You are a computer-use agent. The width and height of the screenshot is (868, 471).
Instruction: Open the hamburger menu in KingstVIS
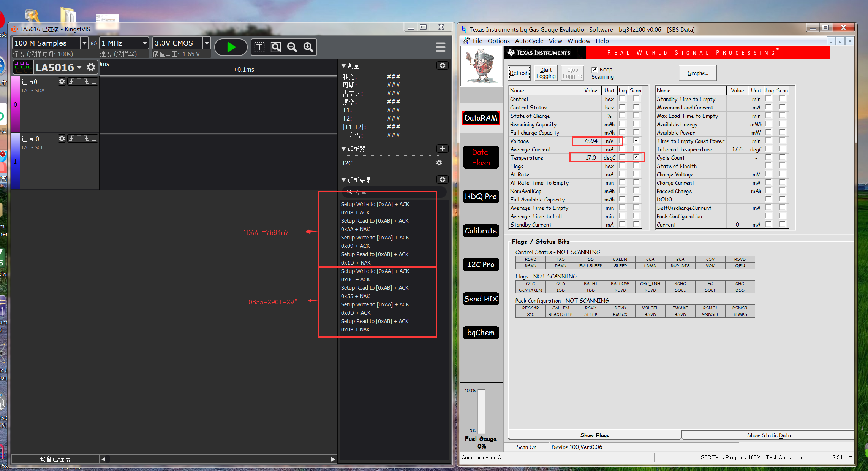[440, 47]
